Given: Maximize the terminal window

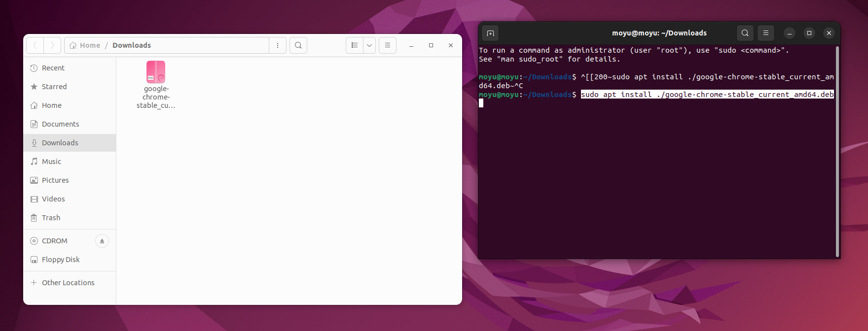Looking at the screenshot, I should pos(809,33).
